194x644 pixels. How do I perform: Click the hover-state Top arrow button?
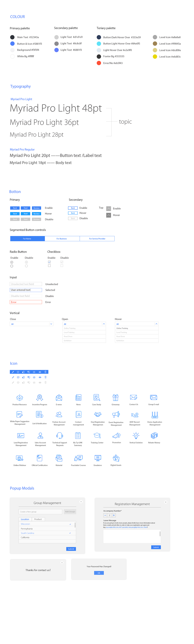point(109,215)
